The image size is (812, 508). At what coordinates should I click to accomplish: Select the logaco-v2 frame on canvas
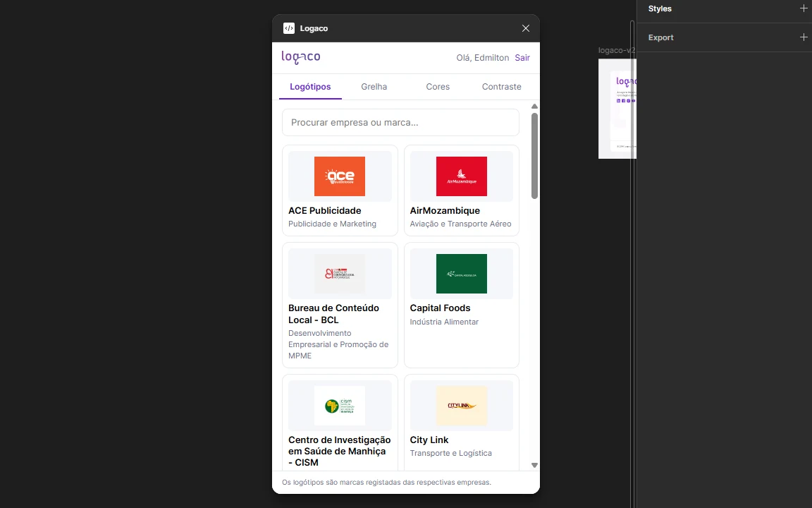pyautogui.click(x=617, y=109)
